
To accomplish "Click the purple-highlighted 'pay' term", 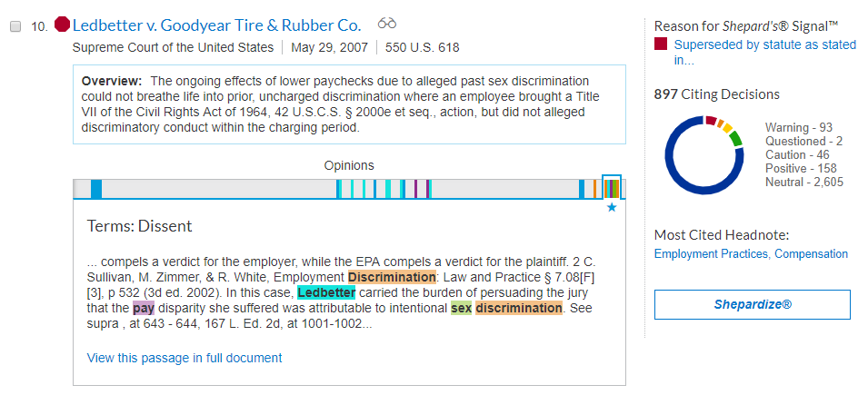I will [144, 308].
